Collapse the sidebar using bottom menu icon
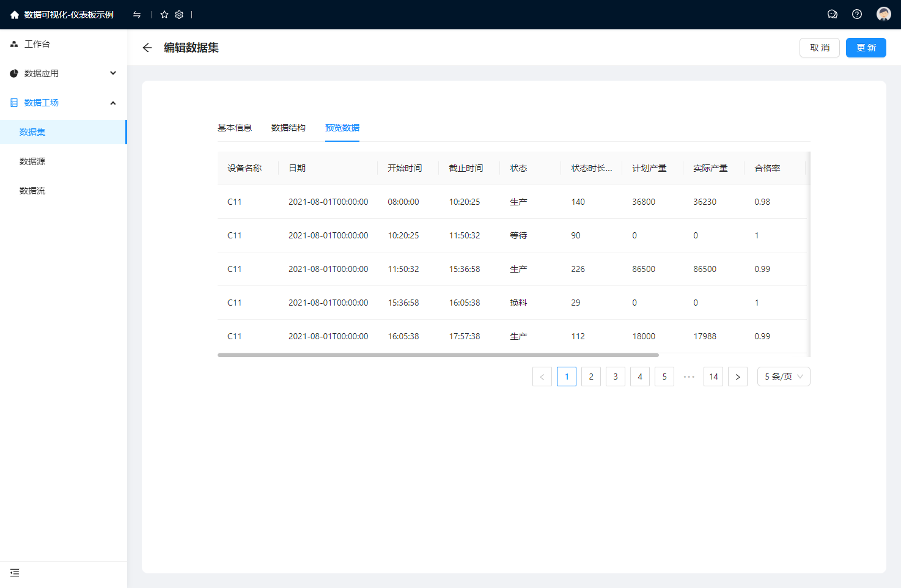This screenshot has width=901, height=588. 15,573
